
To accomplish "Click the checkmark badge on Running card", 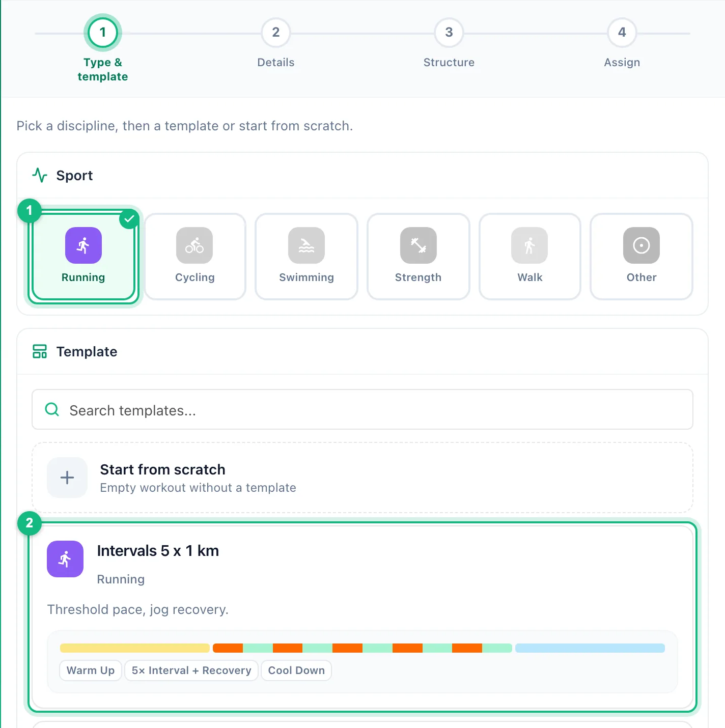I will (129, 219).
